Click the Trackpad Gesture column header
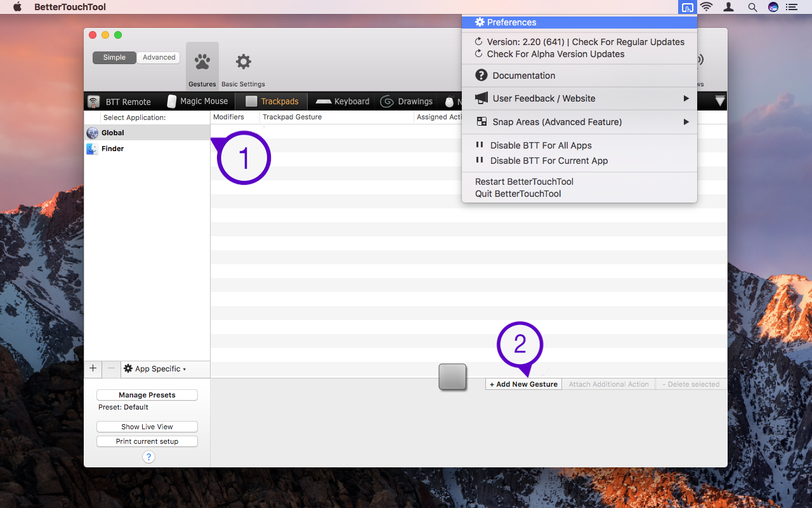This screenshot has height=508, width=812. (x=336, y=117)
